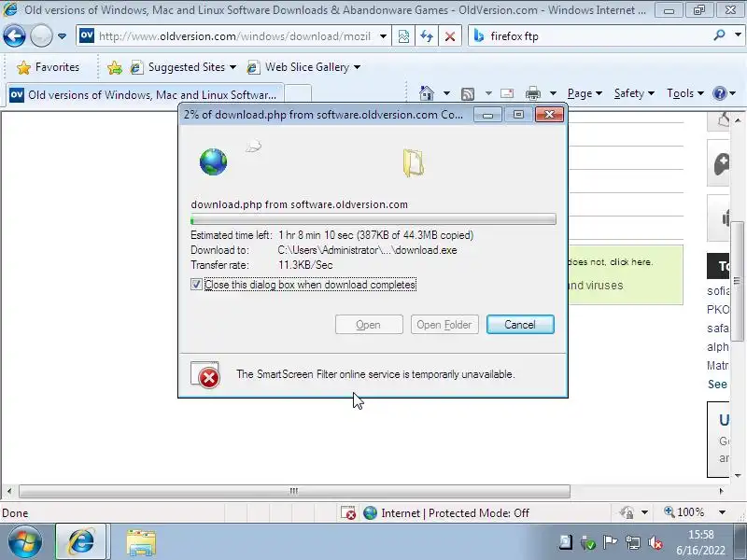Click the Read Mail icon
This screenshot has width=747, height=560.
[x=507, y=93]
